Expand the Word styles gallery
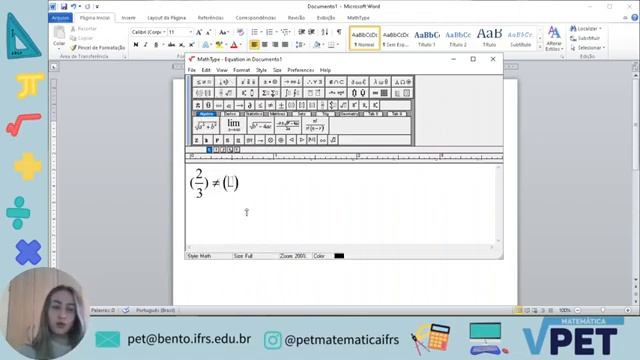Screen dimensions: 640x360 pos(540,47)
